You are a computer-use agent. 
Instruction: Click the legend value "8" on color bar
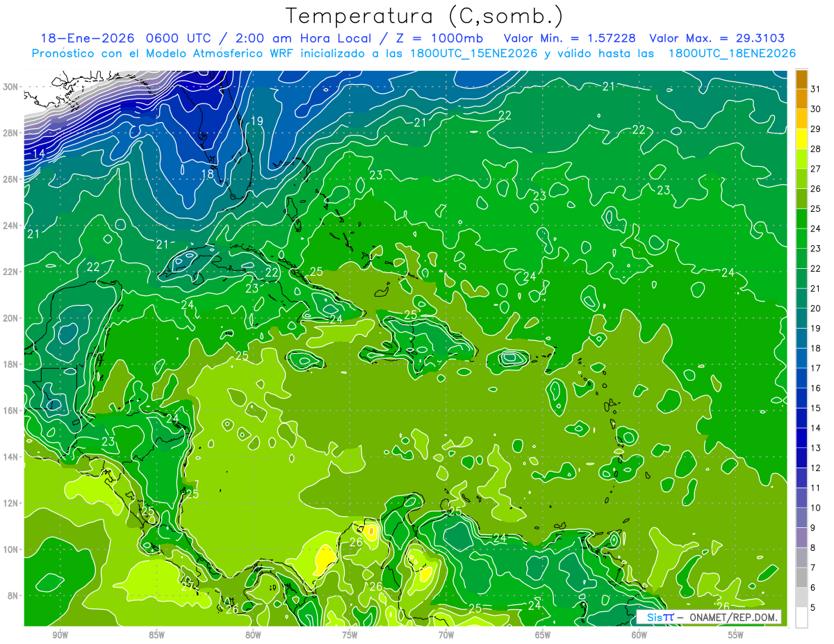[x=813, y=547]
